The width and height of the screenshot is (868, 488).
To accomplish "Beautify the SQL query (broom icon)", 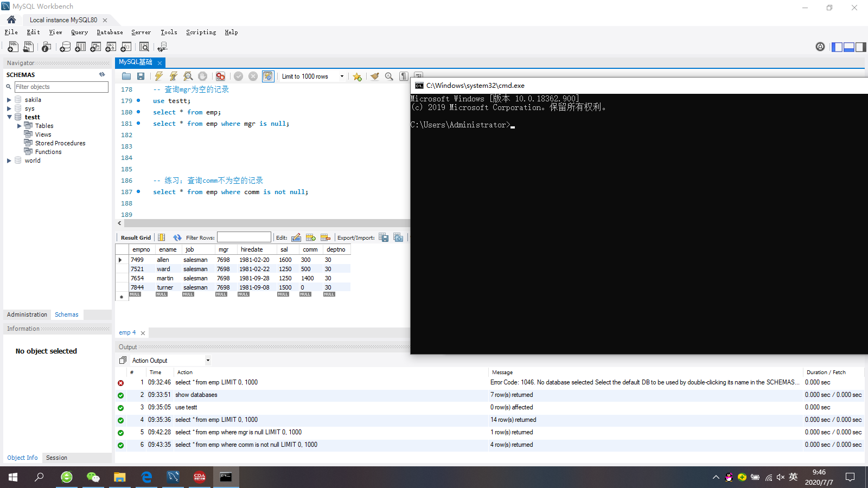I will [374, 76].
